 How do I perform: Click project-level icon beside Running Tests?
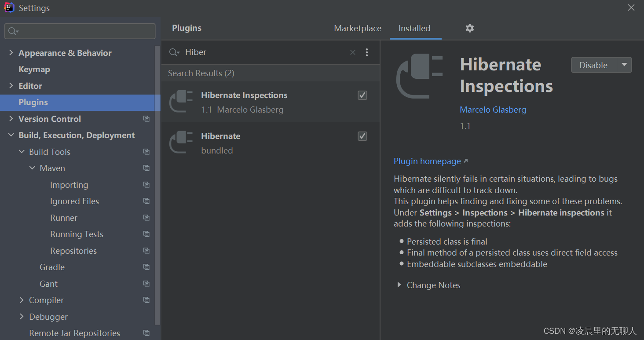[x=146, y=234]
